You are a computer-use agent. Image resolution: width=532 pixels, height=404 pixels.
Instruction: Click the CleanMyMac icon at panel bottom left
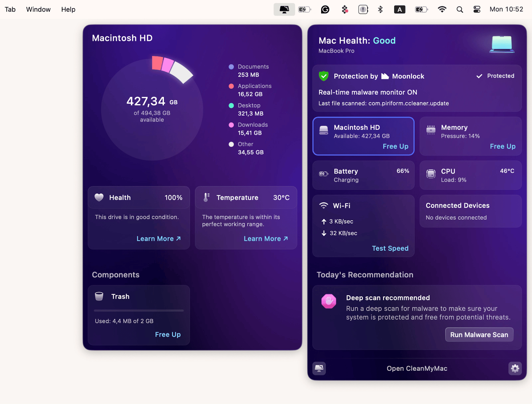pos(319,368)
